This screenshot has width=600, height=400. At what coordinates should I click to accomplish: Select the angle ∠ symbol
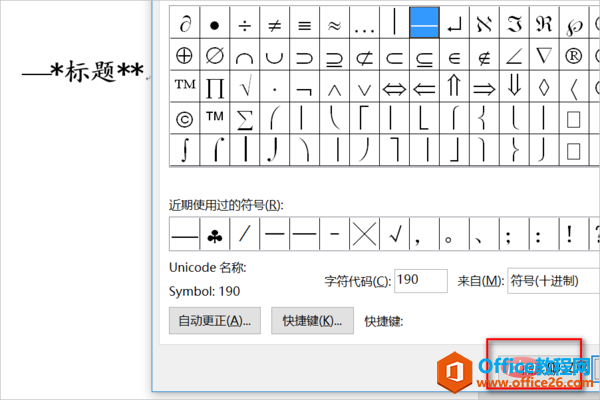click(514, 54)
